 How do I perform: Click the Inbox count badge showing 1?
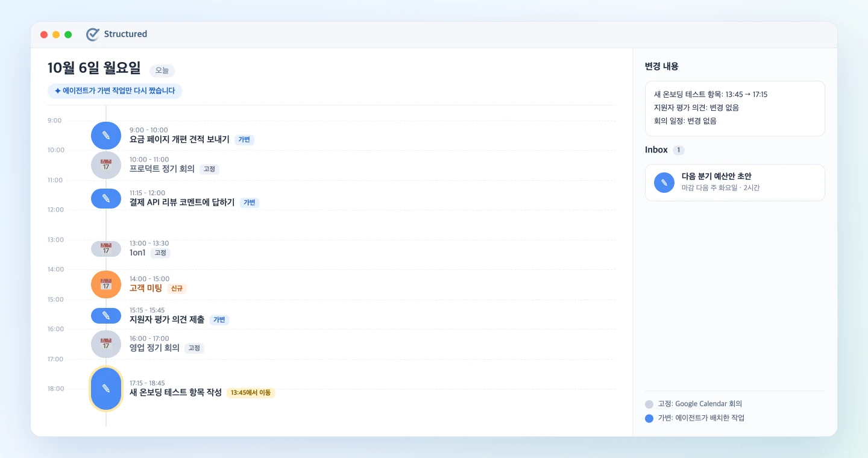pyautogui.click(x=679, y=150)
